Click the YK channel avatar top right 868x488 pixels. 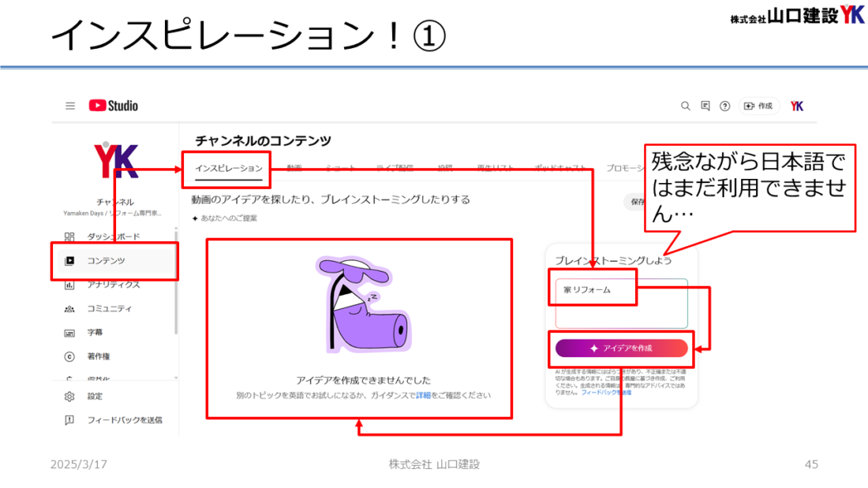796,106
